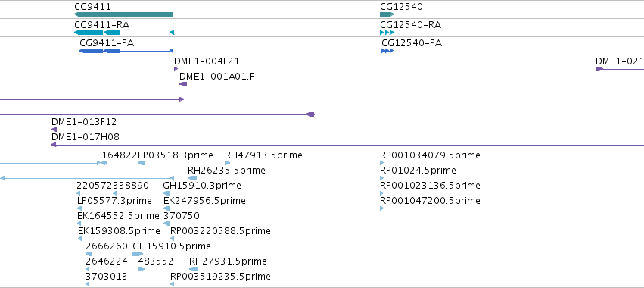Open the DME1-017H08 label

86,137
